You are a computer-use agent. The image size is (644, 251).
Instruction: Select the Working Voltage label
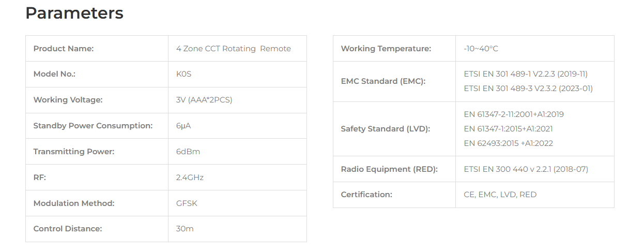click(68, 100)
